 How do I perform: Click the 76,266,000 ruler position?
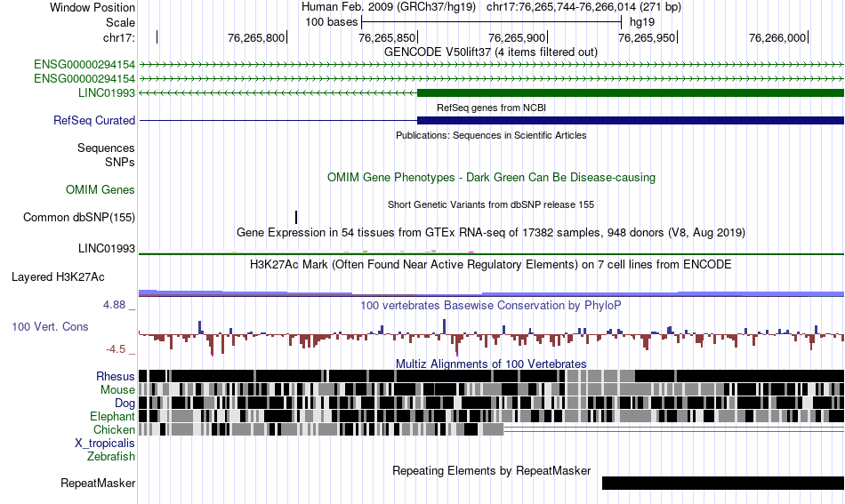777,37
